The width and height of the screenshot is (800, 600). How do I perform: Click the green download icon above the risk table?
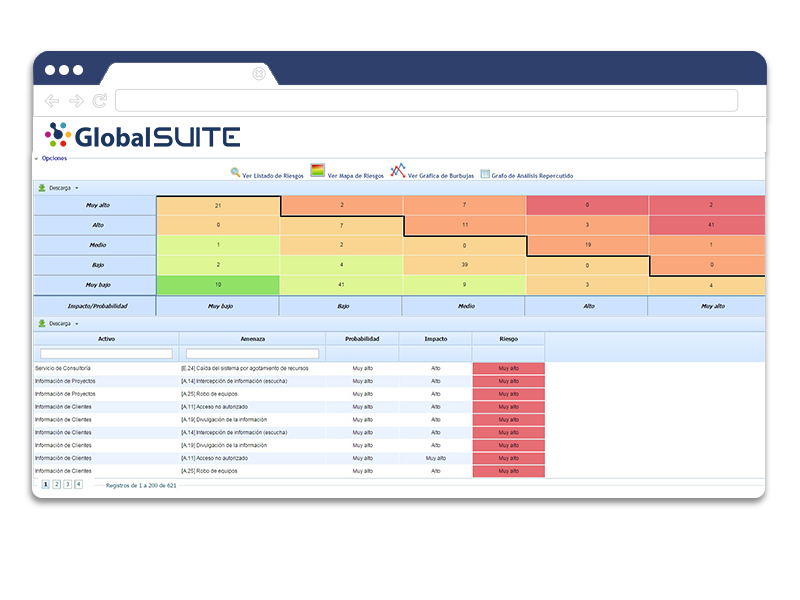tap(39, 321)
